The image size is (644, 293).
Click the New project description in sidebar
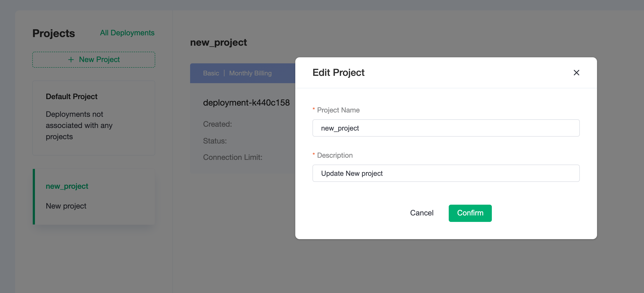tap(66, 206)
